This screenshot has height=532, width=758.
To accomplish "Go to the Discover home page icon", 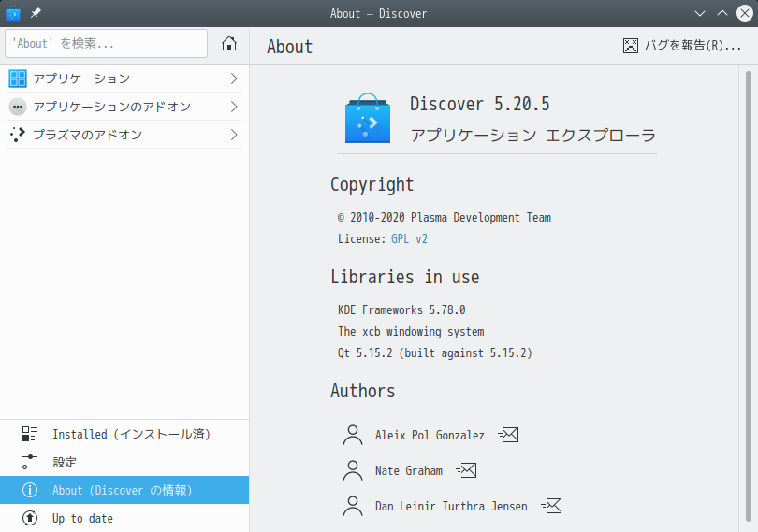I will pos(229,44).
